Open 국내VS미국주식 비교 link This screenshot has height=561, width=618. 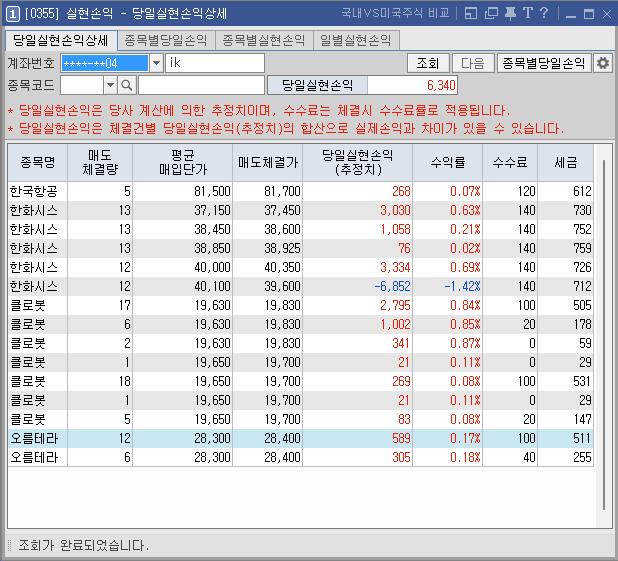click(395, 13)
